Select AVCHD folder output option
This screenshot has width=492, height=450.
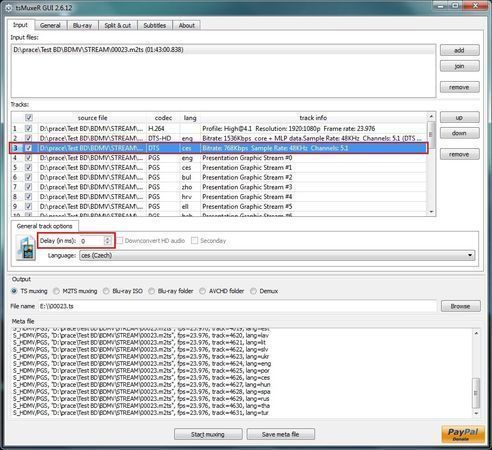tap(202, 291)
